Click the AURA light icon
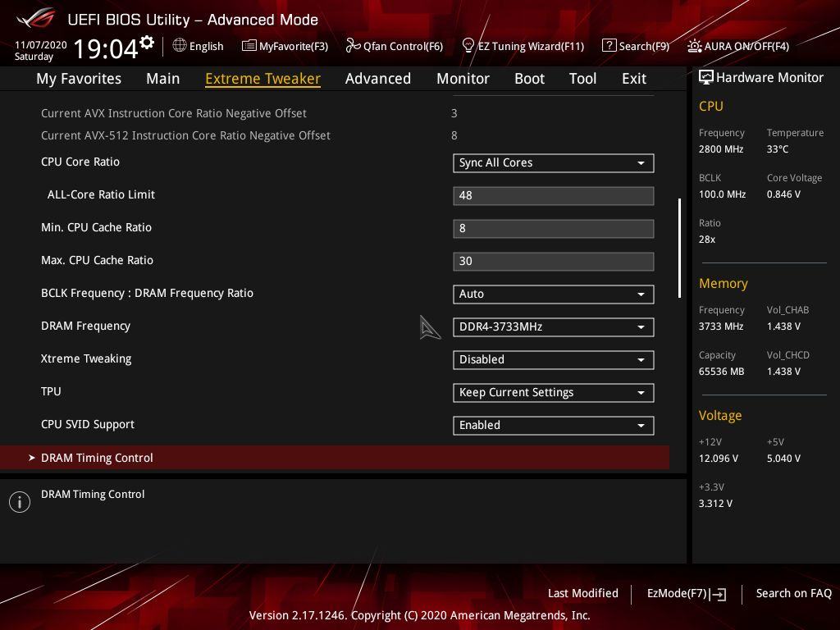Viewport: 840px width, 630px height. pyautogui.click(x=694, y=46)
